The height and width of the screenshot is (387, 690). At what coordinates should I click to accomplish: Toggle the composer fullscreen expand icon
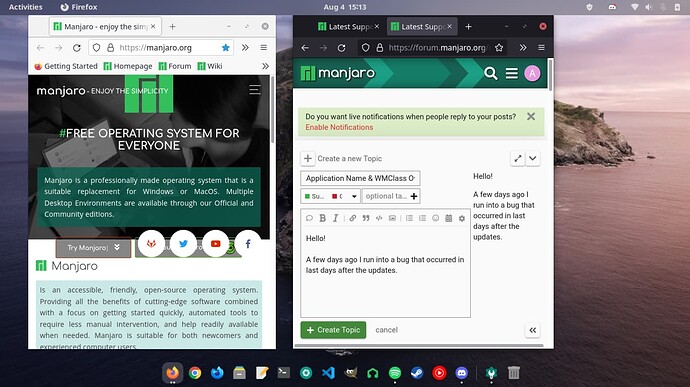click(x=518, y=158)
